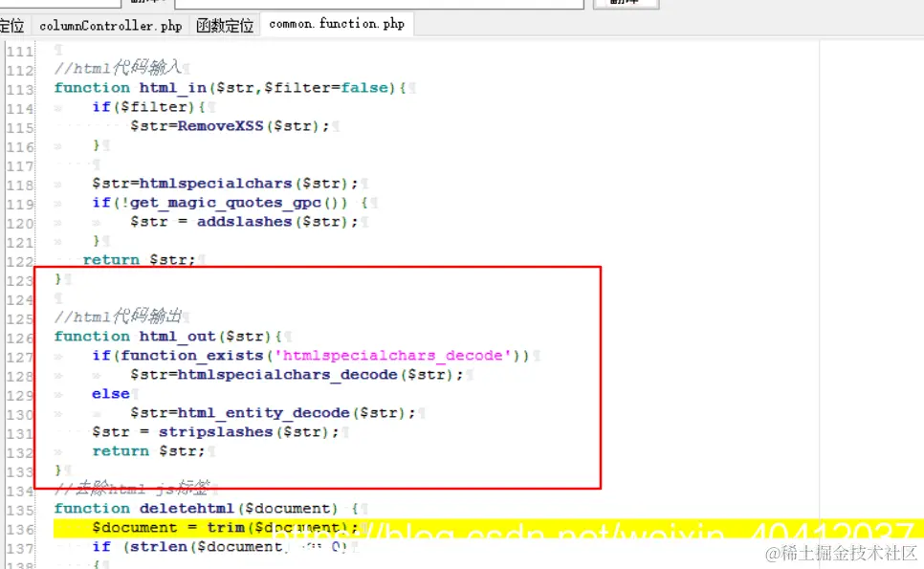This screenshot has width=924, height=569.
Task: Select the common.function.php tab
Action: [x=337, y=24]
